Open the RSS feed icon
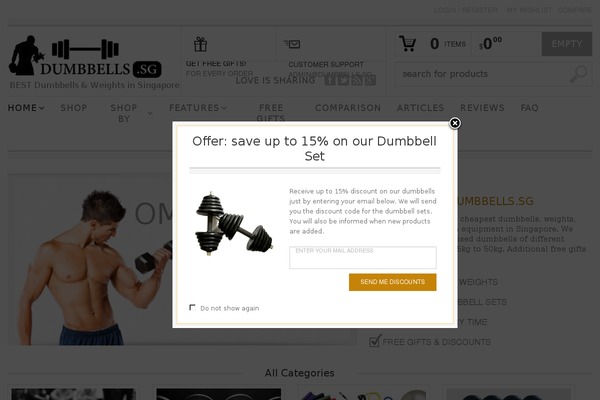The height and width of the screenshot is (400, 600). click(x=357, y=80)
